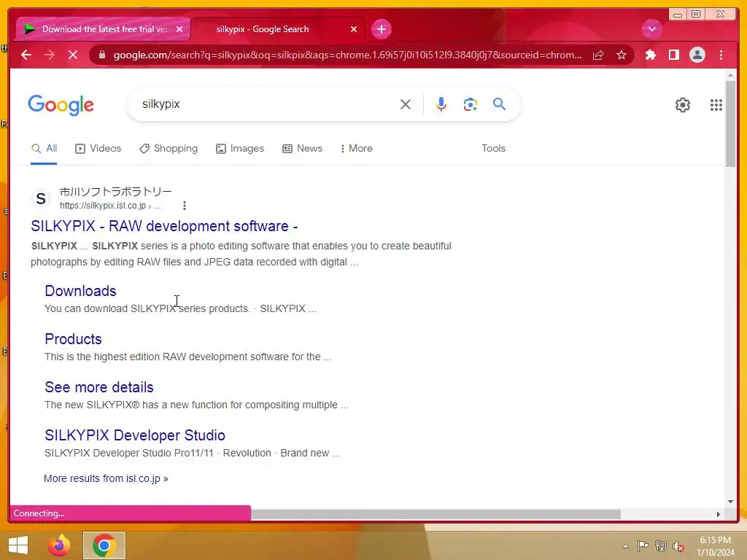Close the 'Download the latest free trial' tab

click(x=179, y=29)
